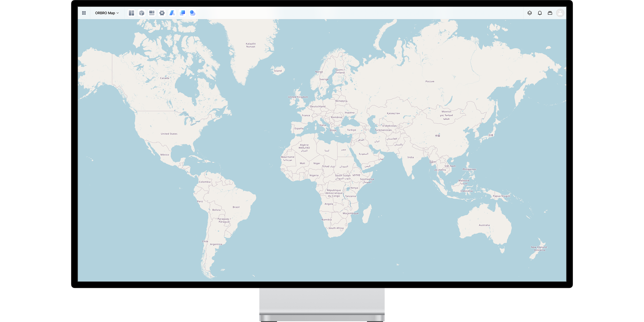
Task: Open the nine-dot app grid menu
Action: pos(84,13)
